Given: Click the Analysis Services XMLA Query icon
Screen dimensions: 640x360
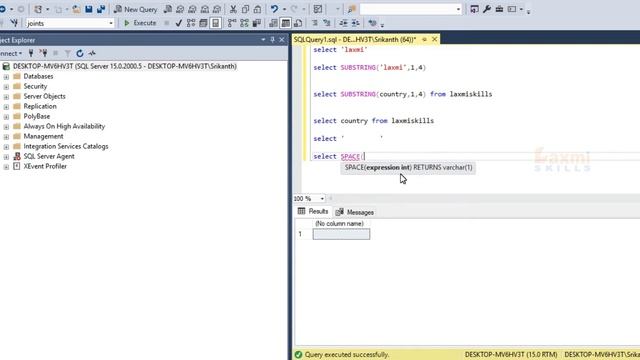Looking at the screenshot, I should tap(205, 9).
